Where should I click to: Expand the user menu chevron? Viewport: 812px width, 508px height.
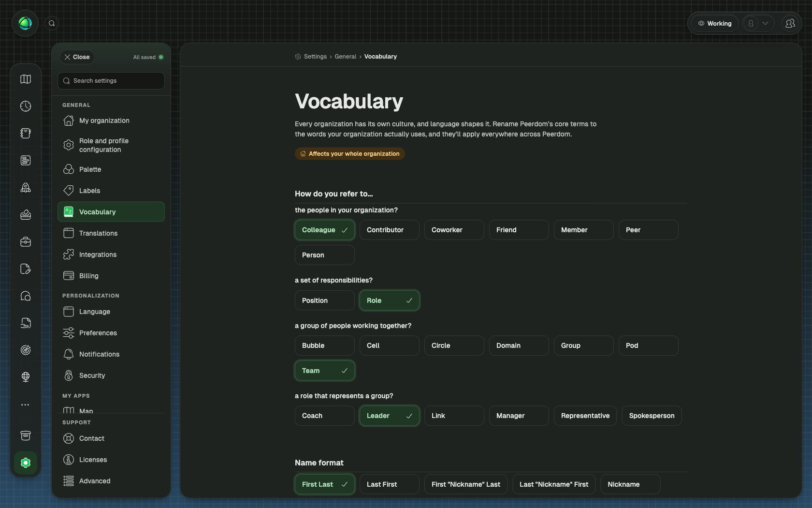[765, 23]
